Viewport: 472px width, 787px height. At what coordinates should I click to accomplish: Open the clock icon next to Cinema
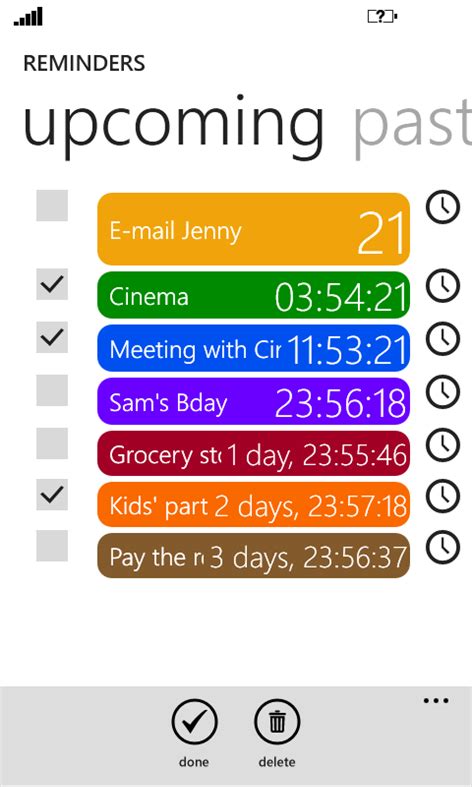point(443,286)
